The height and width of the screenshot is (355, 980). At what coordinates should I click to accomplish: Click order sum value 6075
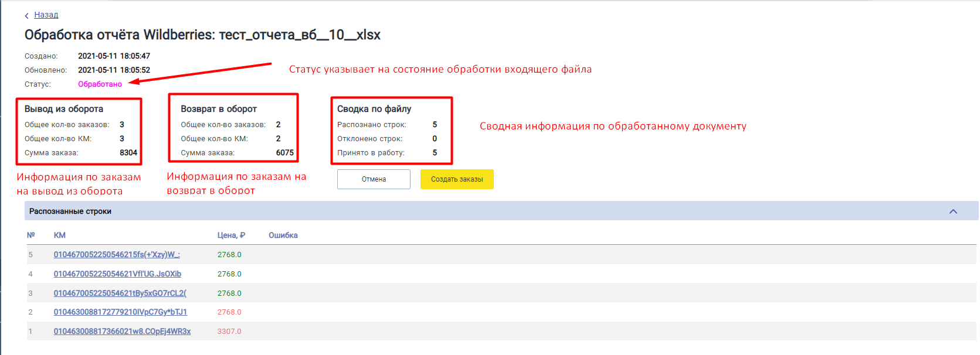click(285, 152)
